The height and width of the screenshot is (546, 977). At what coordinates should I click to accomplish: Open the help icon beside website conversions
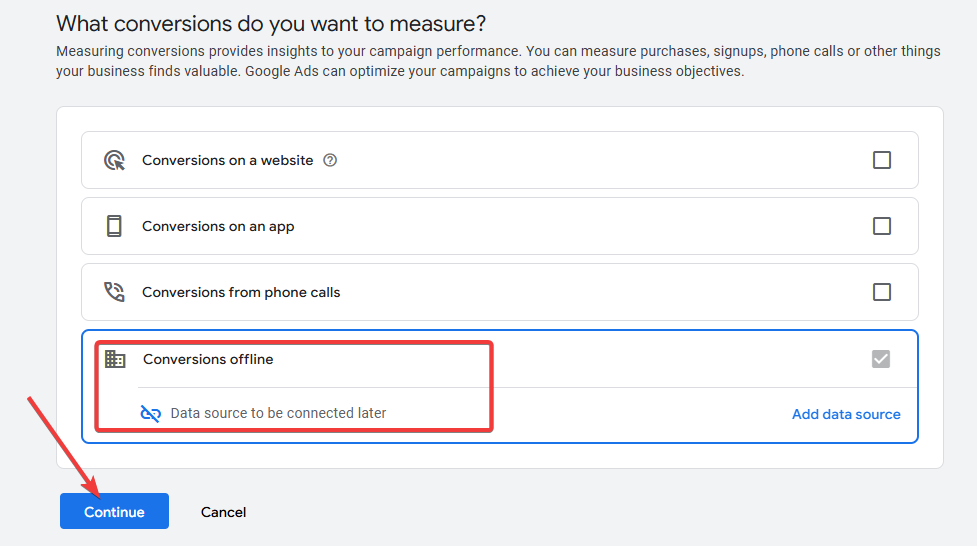tap(330, 160)
